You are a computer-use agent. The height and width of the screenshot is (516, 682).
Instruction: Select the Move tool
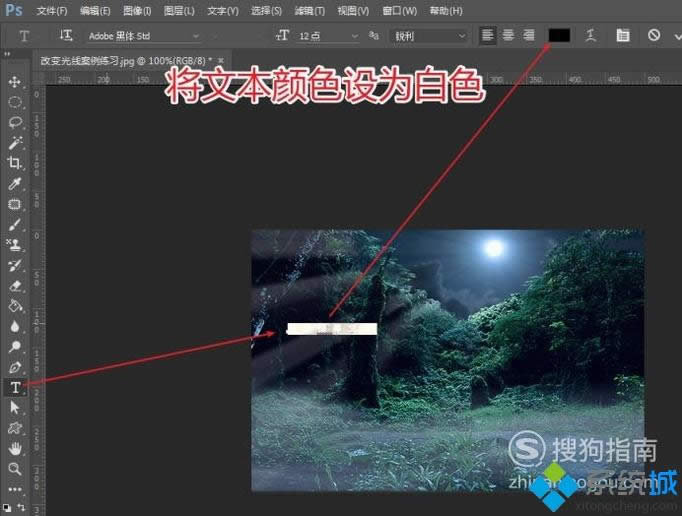point(15,82)
